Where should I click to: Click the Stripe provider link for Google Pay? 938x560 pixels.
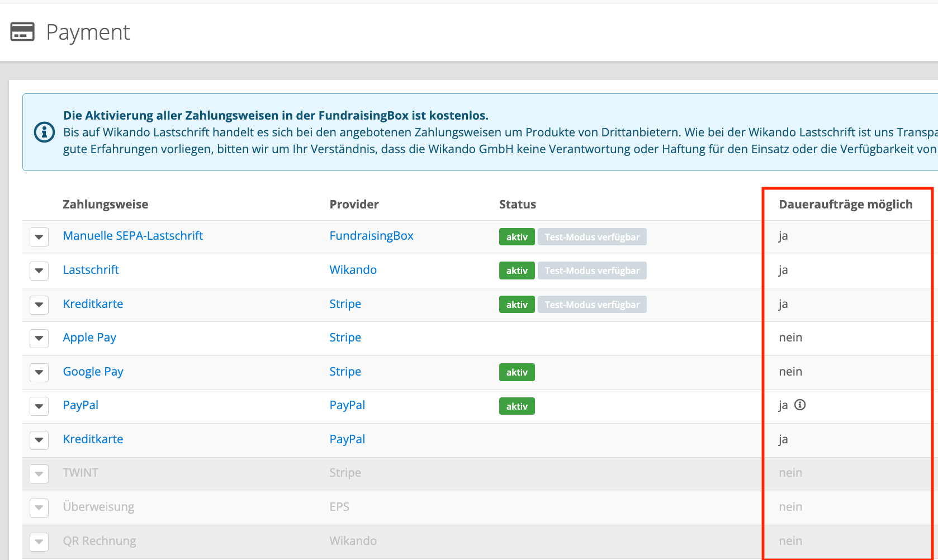(x=345, y=372)
